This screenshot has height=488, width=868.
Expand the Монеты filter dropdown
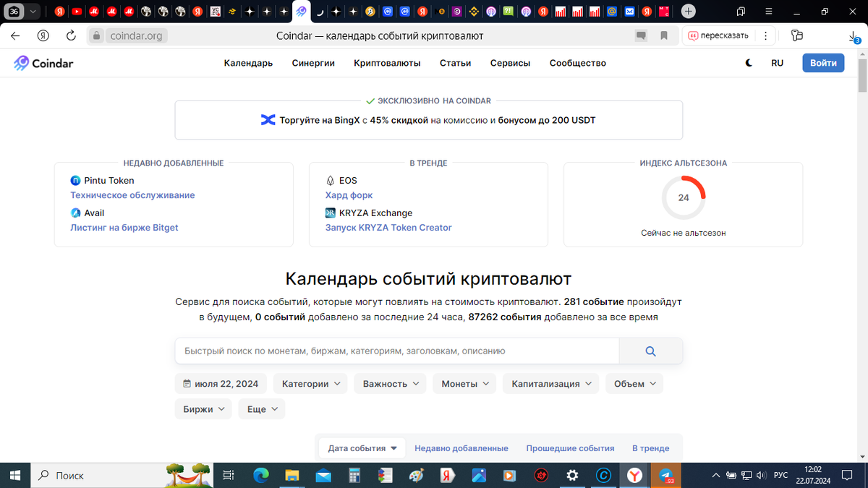point(464,384)
